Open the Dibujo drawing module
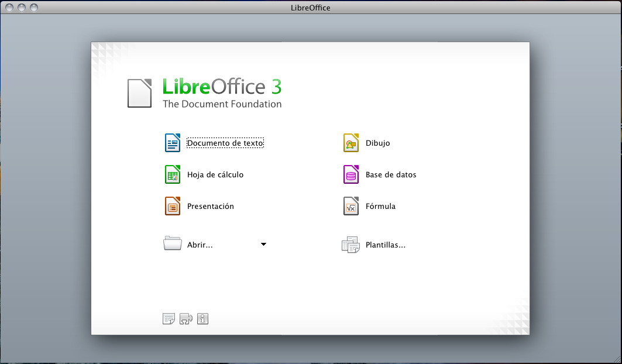 point(350,142)
